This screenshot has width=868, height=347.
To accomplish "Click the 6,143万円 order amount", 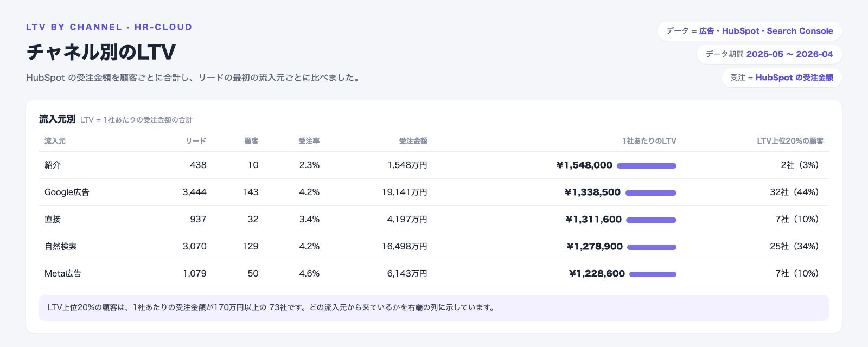I will (x=407, y=273).
